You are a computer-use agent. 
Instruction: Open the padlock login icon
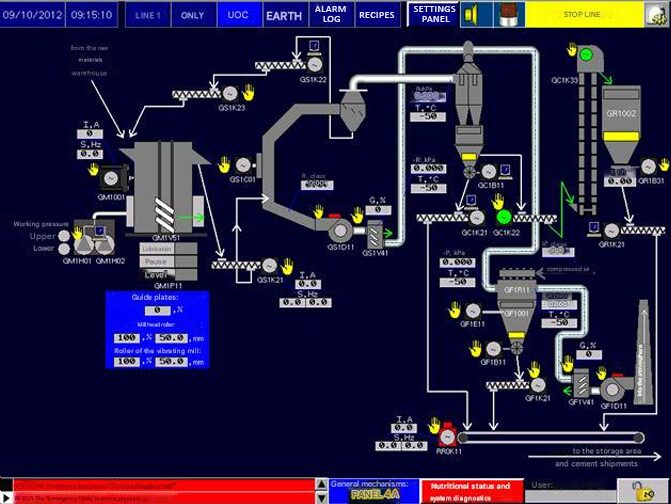coord(642,489)
